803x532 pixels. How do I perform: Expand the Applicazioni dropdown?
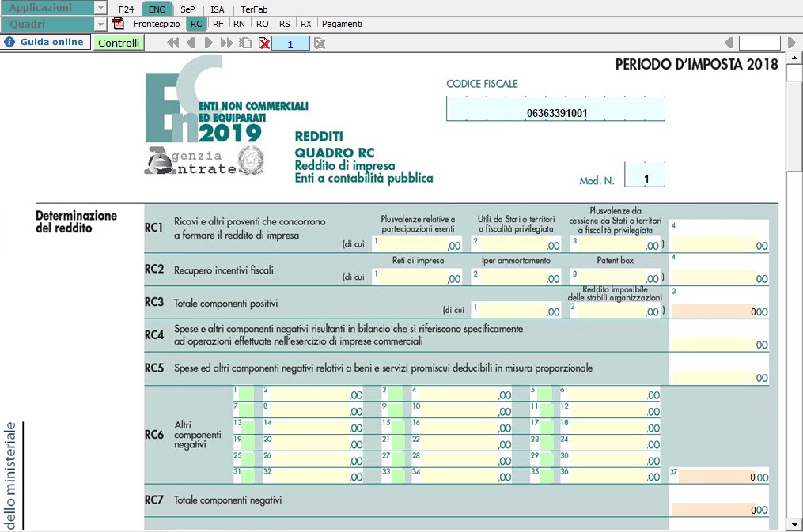pyautogui.click(x=100, y=8)
